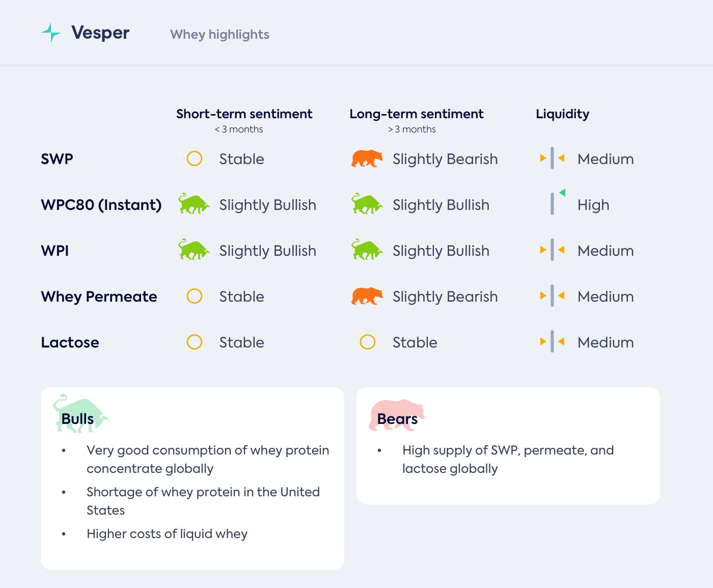Click SWP Medium liquidity indicator icon
This screenshot has width=713, height=588.
(x=552, y=158)
